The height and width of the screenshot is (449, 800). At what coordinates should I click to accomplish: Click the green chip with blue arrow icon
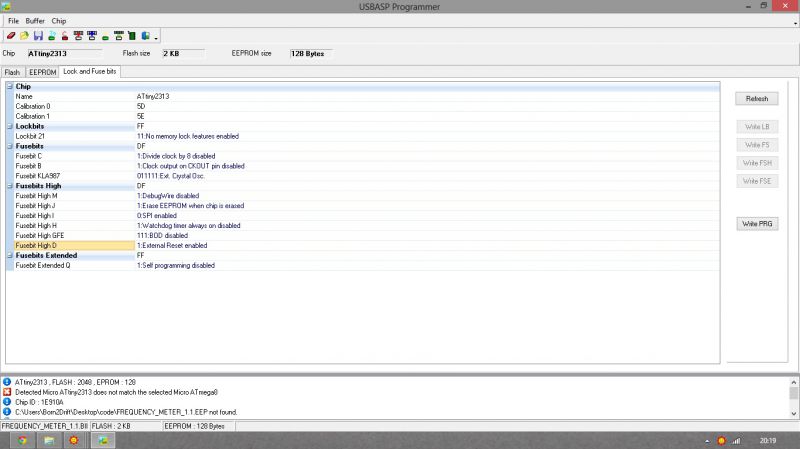point(52,36)
